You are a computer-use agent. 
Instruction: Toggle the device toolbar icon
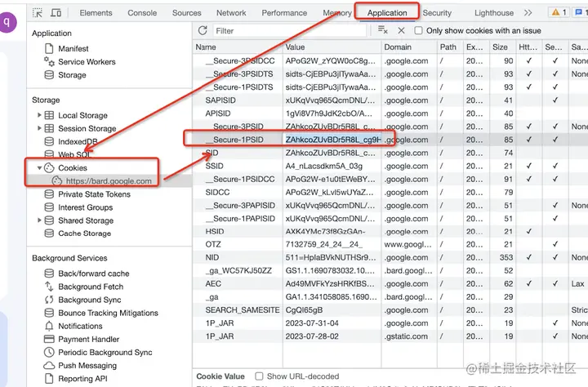tap(56, 13)
